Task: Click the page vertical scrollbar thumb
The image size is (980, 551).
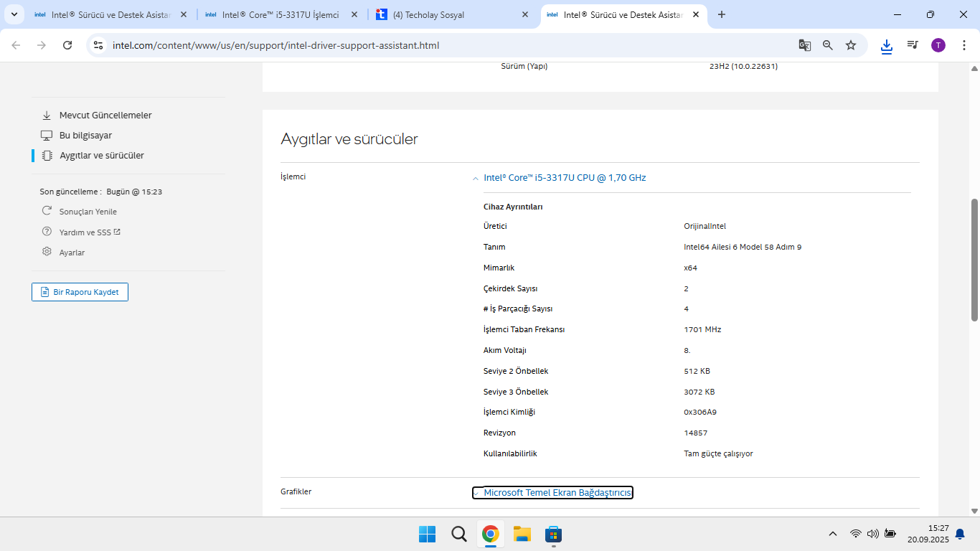Action: (974, 260)
